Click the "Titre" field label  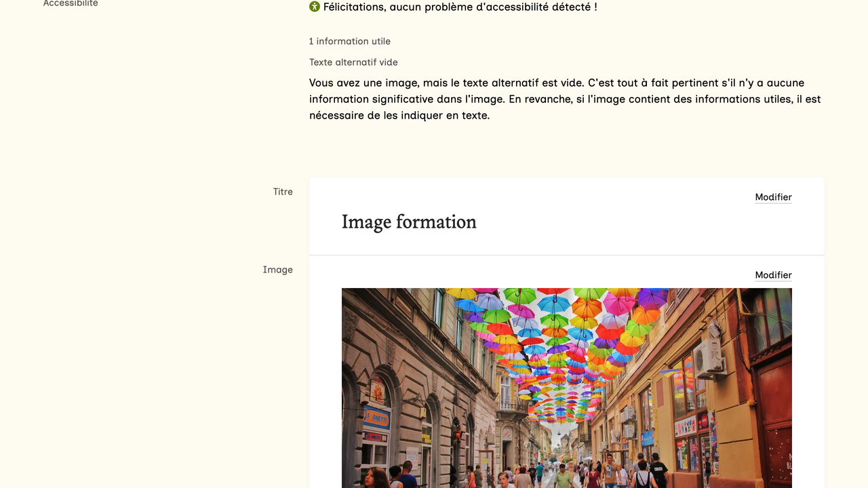pos(283,192)
